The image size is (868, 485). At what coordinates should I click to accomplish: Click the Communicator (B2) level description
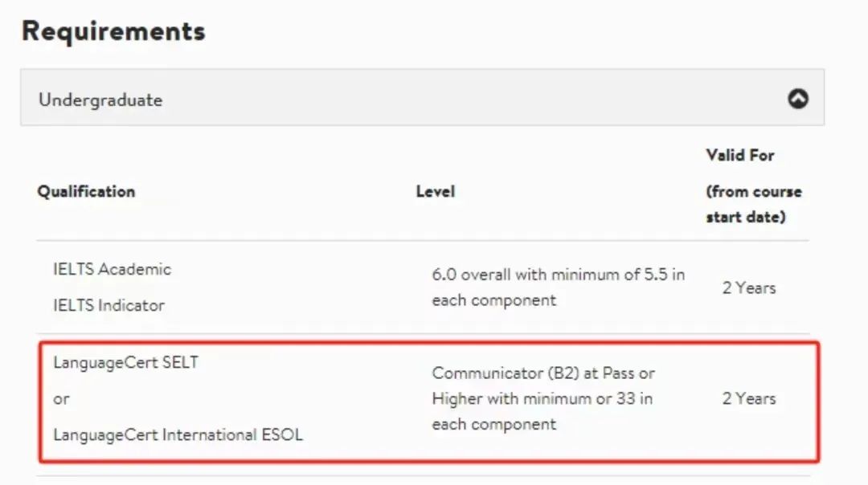(543, 399)
